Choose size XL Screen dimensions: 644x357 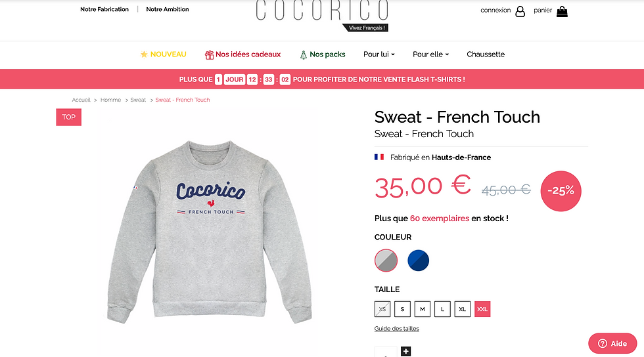[462, 309]
